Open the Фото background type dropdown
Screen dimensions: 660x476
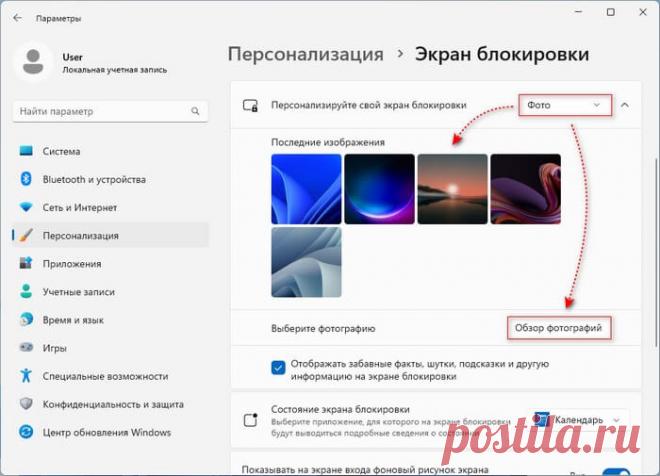pyautogui.click(x=564, y=104)
